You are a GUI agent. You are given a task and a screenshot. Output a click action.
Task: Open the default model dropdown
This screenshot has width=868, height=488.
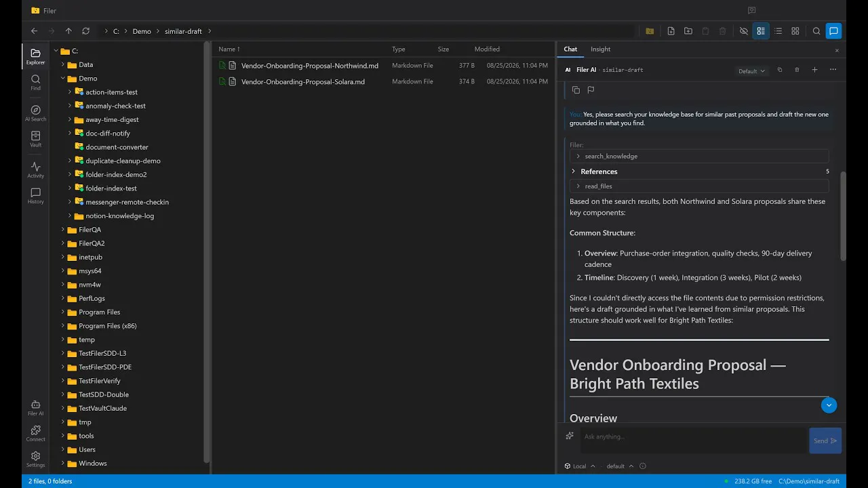(x=620, y=466)
